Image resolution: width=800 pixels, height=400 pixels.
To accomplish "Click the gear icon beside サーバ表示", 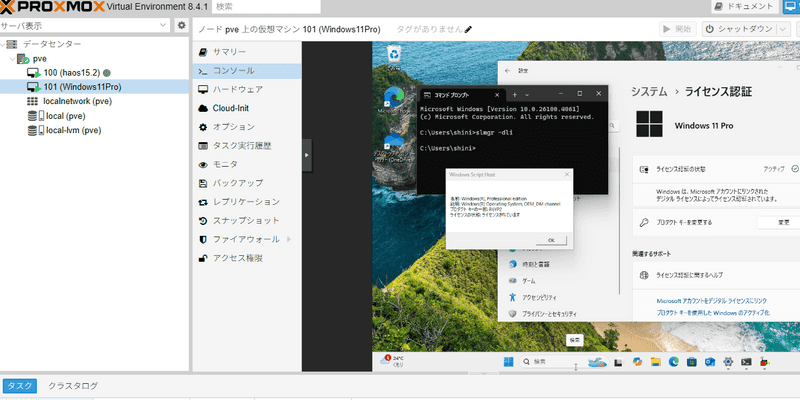I will pos(181,26).
